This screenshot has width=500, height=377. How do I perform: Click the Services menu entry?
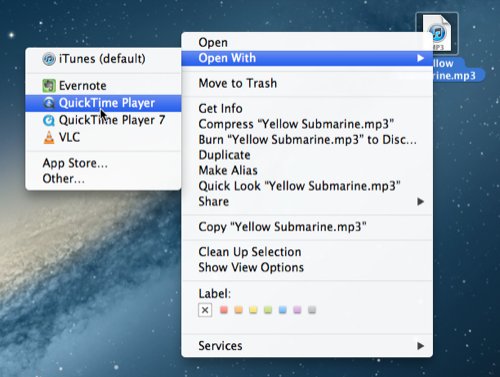click(x=307, y=346)
